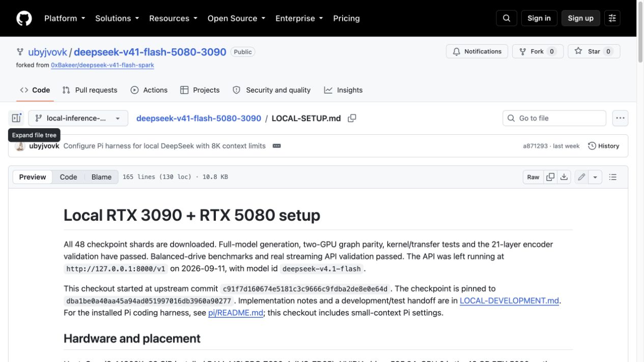The width and height of the screenshot is (644, 362).
Task: Click the Public visibility badge
Action: click(x=243, y=52)
